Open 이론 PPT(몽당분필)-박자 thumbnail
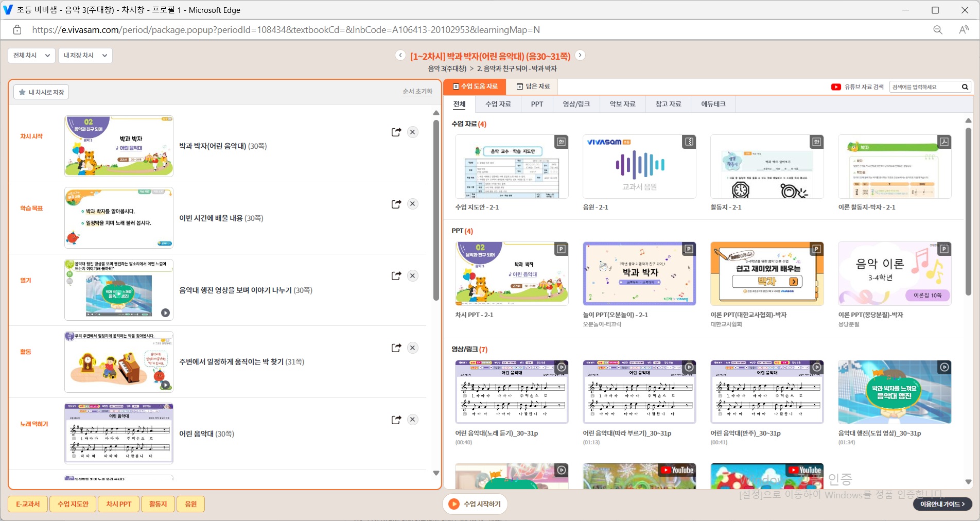This screenshot has width=980, height=521. 895,273
